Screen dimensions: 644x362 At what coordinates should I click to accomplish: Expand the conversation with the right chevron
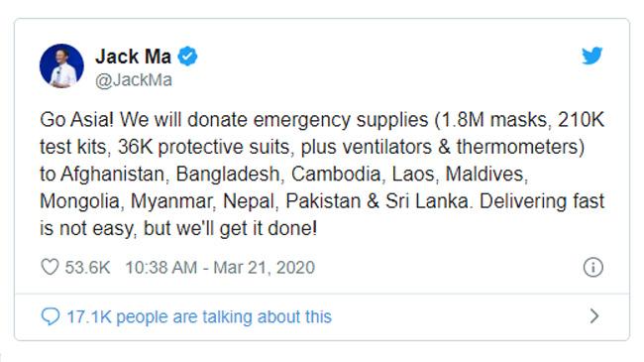[593, 316]
